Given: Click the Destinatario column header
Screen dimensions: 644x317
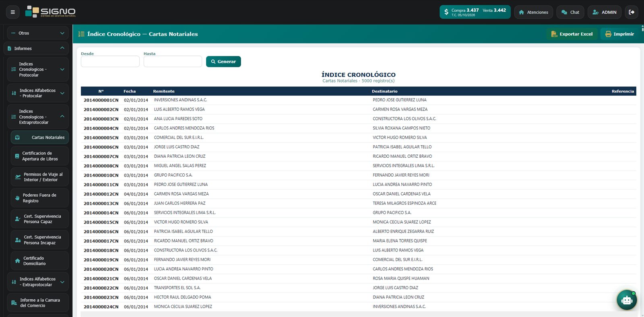Looking at the screenshot, I should pos(384,91).
